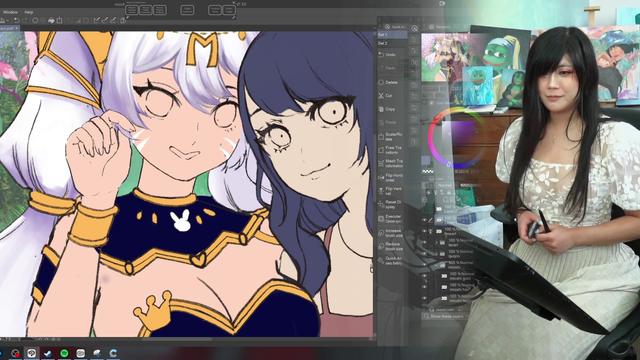This screenshot has height=360, width=640.
Task: Hide the mooshi gold layer
Action: (424, 276)
